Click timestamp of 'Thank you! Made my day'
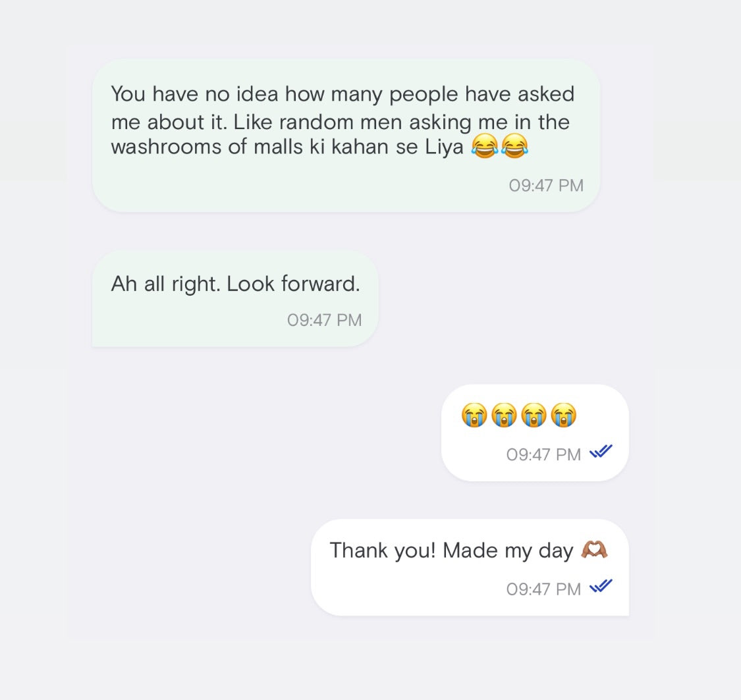 click(543, 589)
